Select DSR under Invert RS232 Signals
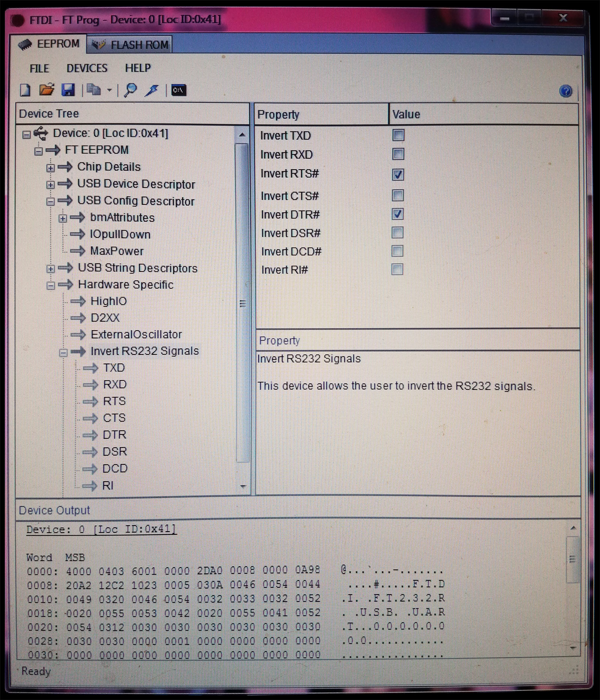The height and width of the screenshot is (700, 600). (114, 452)
